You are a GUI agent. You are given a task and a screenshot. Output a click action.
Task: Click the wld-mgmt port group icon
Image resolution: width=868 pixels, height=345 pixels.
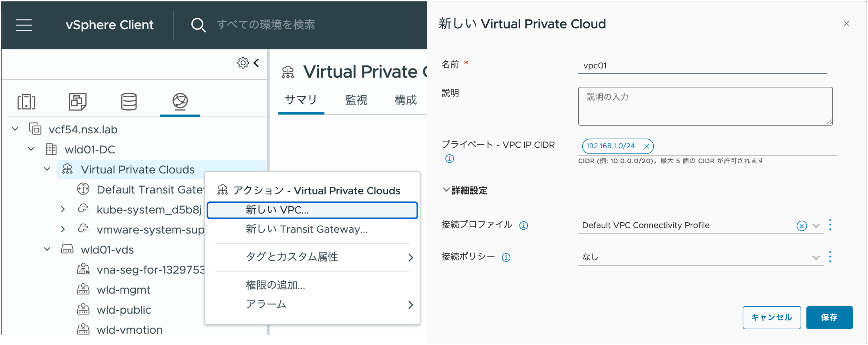tap(83, 289)
